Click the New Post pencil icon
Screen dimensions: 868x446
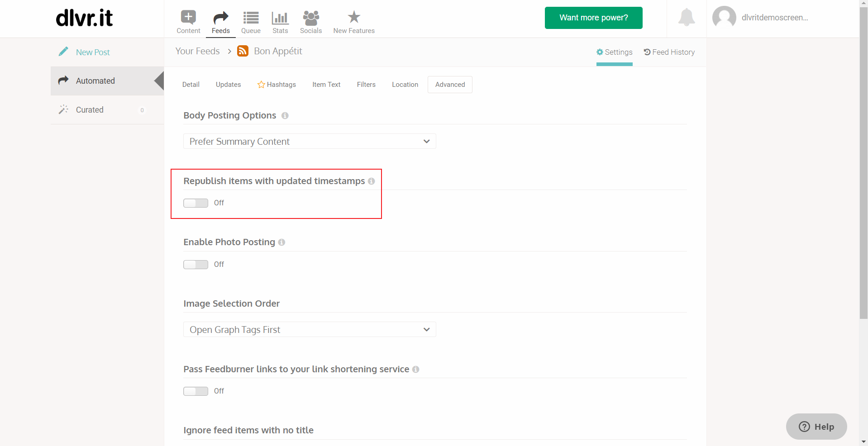pyautogui.click(x=63, y=52)
